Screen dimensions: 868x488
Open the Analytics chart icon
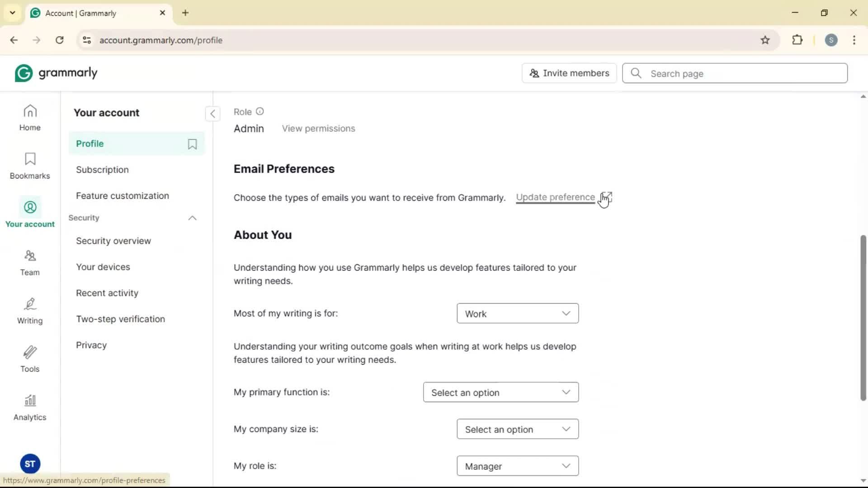click(30, 408)
